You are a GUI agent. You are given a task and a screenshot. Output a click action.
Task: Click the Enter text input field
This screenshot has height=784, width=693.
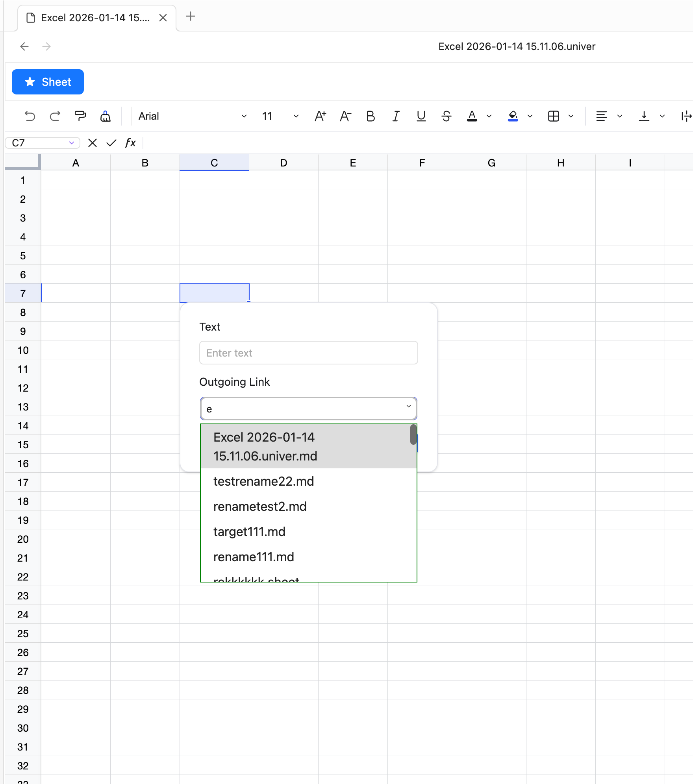click(x=308, y=353)
